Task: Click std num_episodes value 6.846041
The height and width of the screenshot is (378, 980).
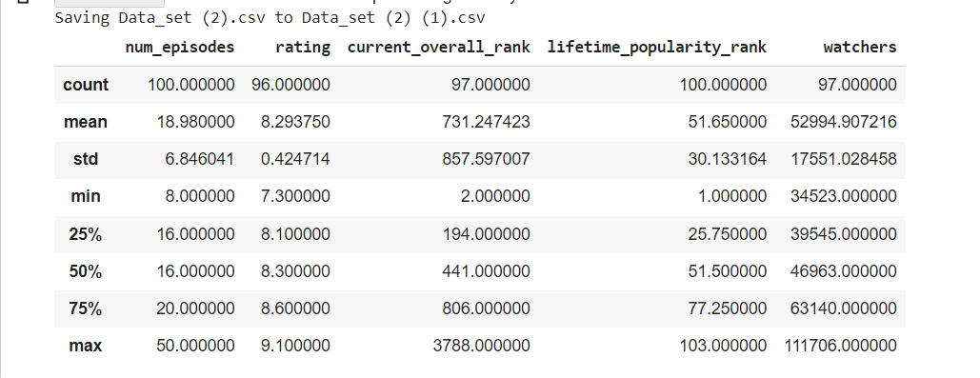Action: [200, 159]
